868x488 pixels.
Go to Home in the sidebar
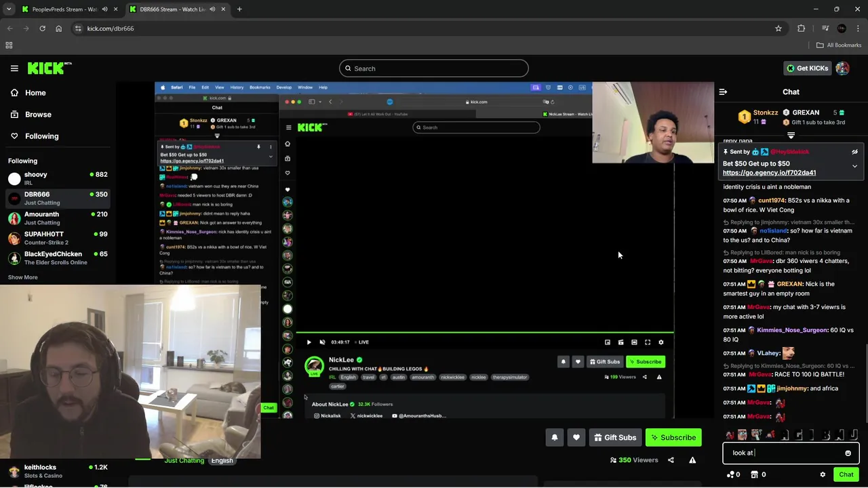pos(35,93)
